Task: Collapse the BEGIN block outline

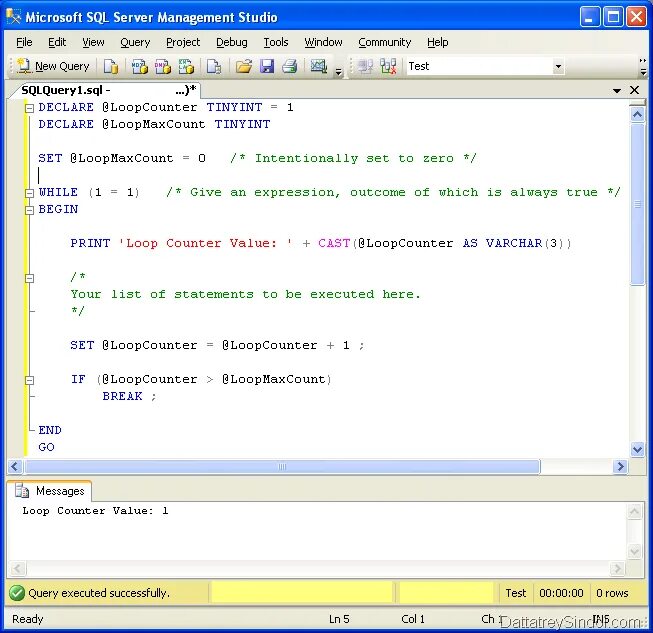Action: coord(29,210)
